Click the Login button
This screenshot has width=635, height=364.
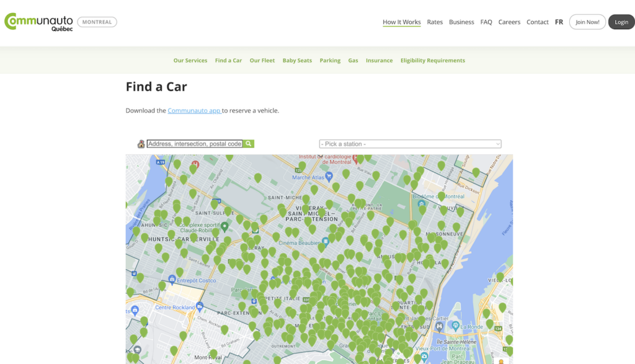pos(621,22)
